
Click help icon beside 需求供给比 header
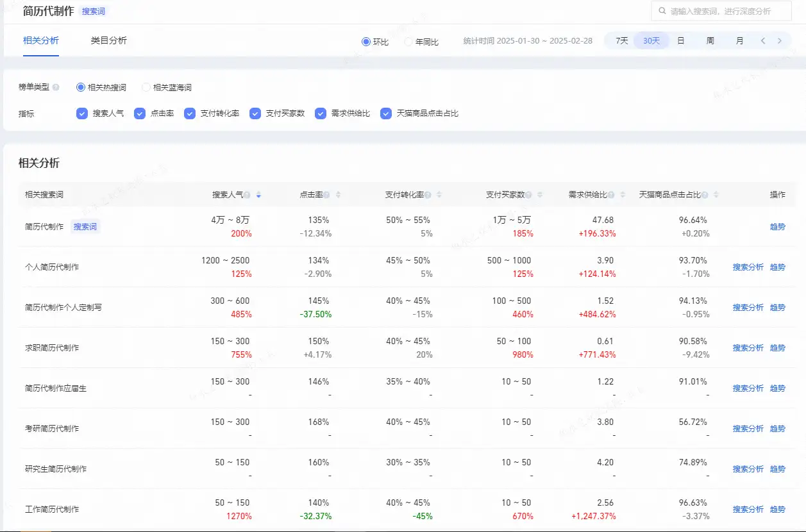[x=611, y=195]
